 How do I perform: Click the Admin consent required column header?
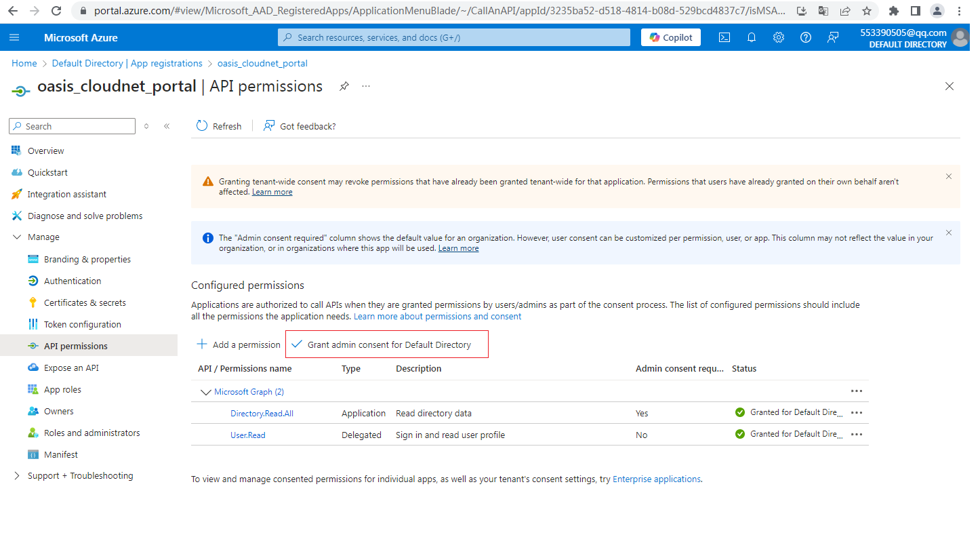[680, 369]
